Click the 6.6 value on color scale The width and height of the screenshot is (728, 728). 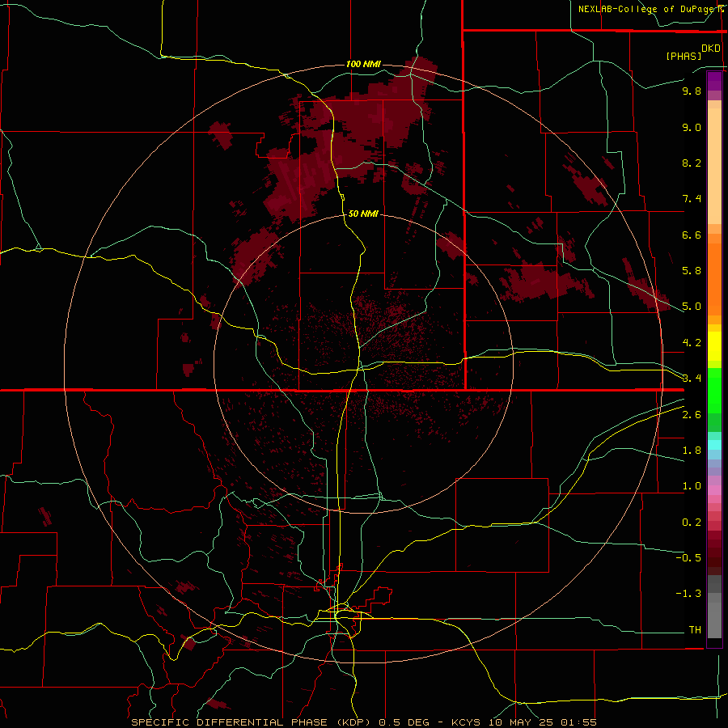(x=692, y=235)
